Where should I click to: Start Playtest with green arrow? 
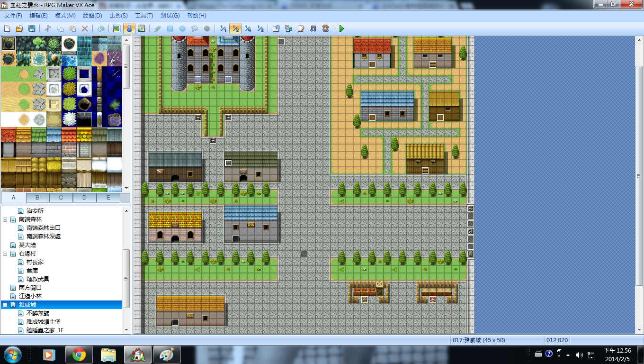[341, 28]
